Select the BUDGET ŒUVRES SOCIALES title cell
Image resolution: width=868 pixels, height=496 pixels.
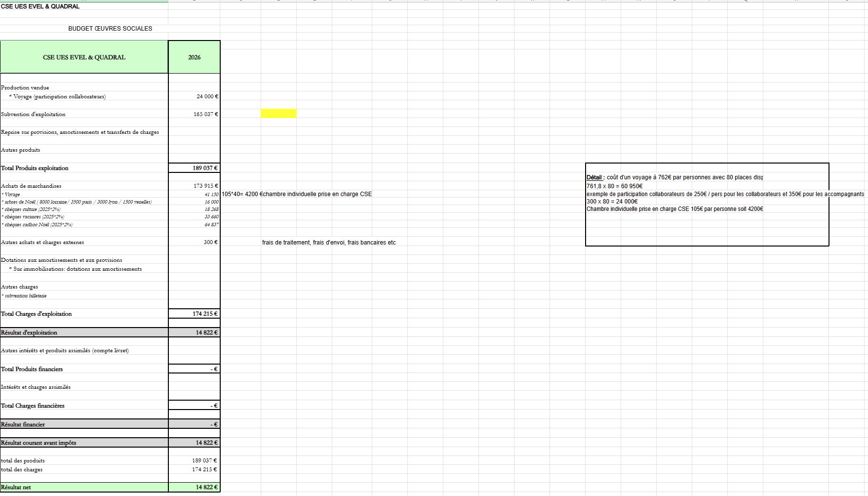(110, 29)
